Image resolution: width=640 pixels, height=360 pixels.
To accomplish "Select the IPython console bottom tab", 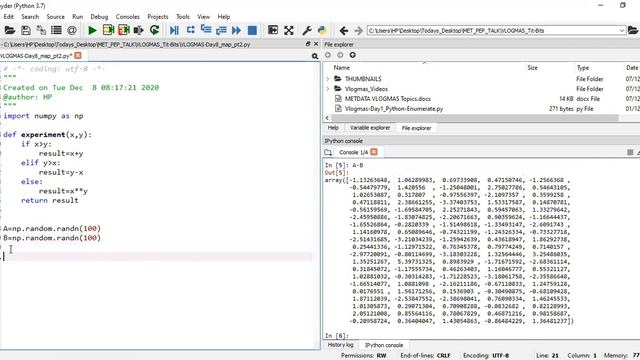I will (384, 345).
